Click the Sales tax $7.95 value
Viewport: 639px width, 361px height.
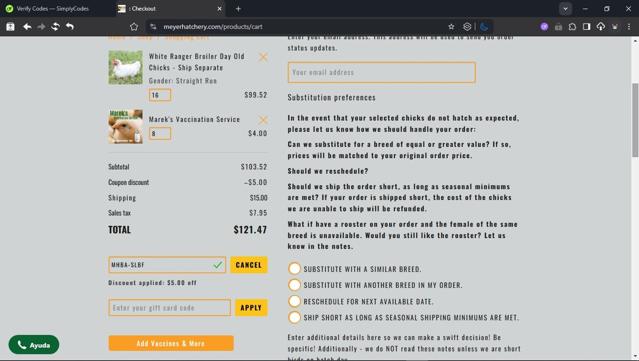tap(258, 213)
